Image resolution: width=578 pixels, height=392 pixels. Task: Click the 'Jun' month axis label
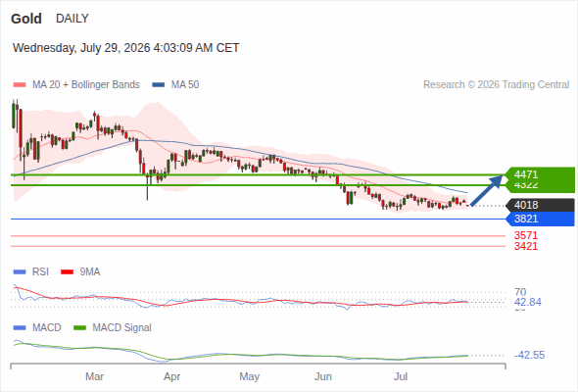[x=323, y=377]
